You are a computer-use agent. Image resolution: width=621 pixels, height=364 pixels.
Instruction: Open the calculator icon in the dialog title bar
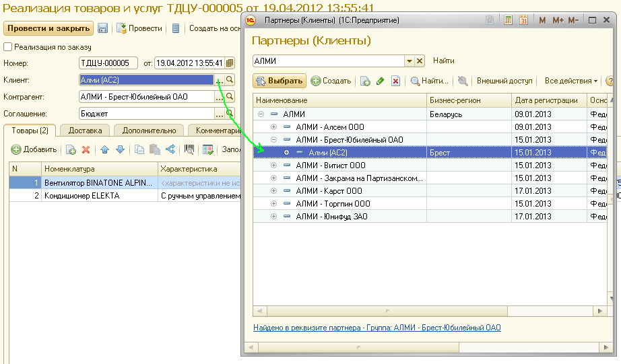(x=509, y=21)
